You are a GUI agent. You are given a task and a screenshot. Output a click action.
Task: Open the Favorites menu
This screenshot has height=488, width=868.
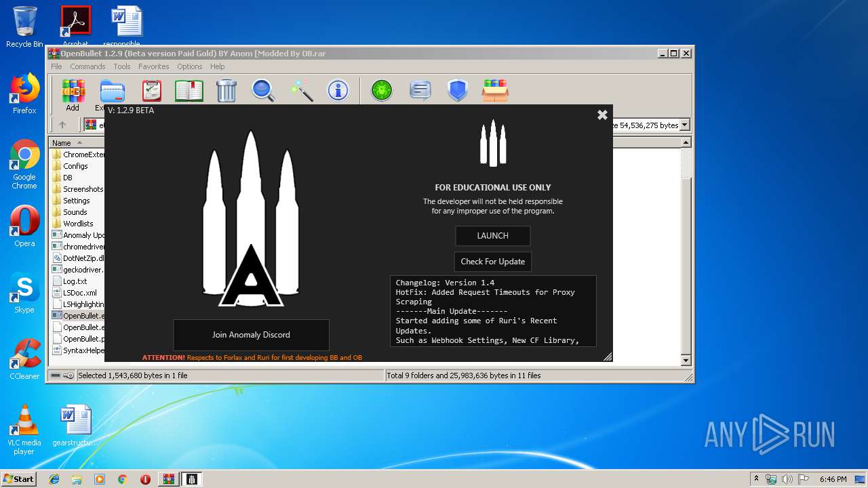(x=154, y=66)
